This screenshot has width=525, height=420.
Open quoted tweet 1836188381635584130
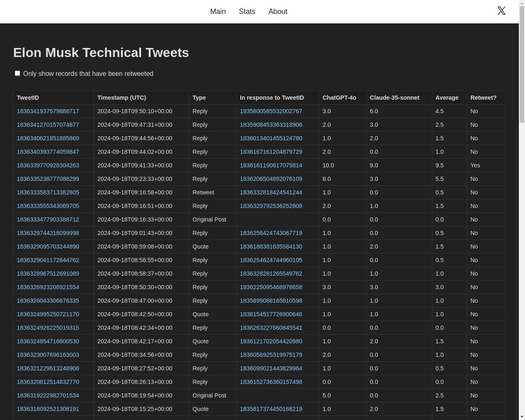click(x=271, y=247)
